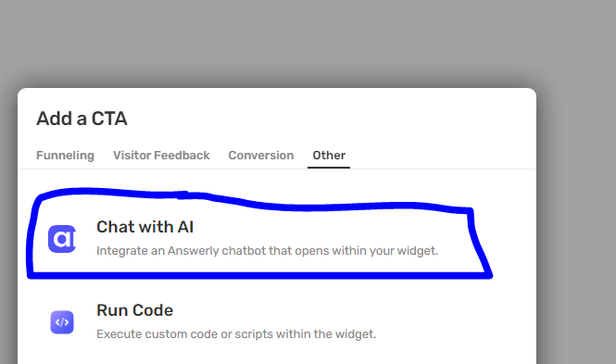The width and height of the screenshot is (616, 364).
Task: Click the execute custom code description
Action: [x=236, y=334]
